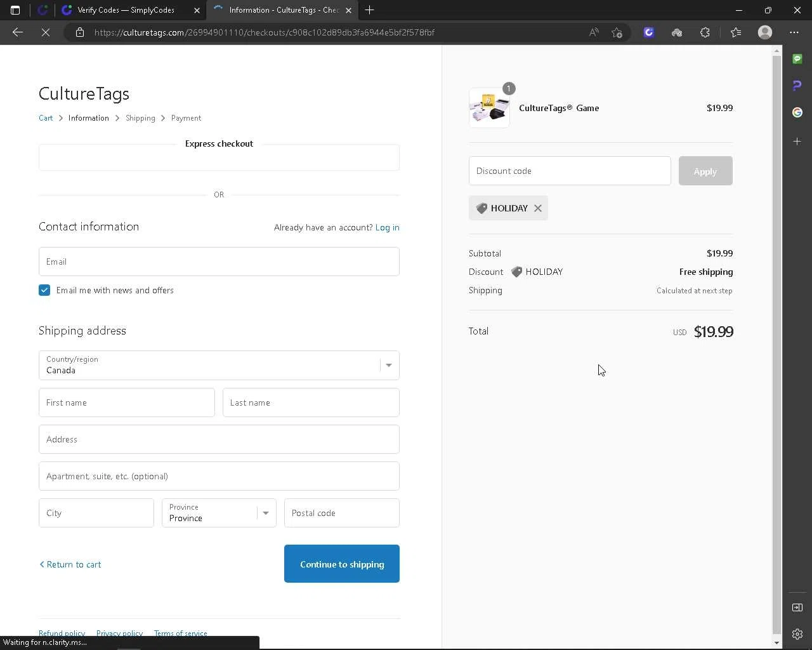Click the Postal code field
Viewport: 812px width, 650px height.
coord(342,513)
